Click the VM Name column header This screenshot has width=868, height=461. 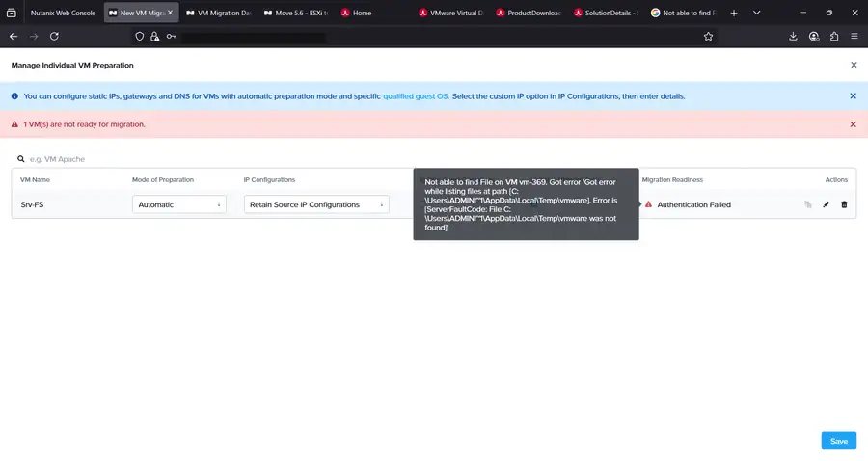[35, 179]
